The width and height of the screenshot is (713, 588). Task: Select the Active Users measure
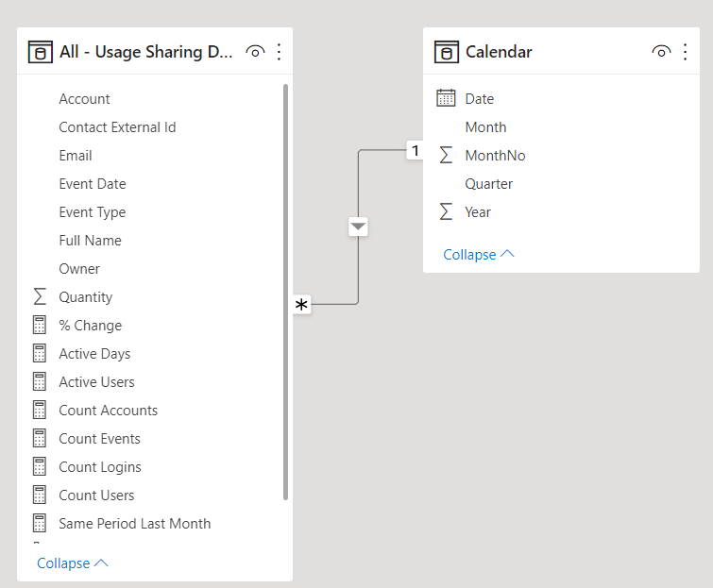(97, 382)
